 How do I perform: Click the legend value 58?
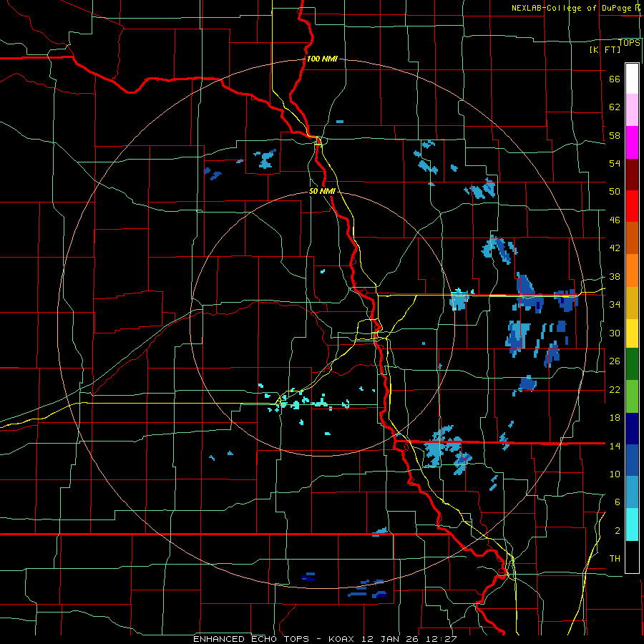(615, 135)
